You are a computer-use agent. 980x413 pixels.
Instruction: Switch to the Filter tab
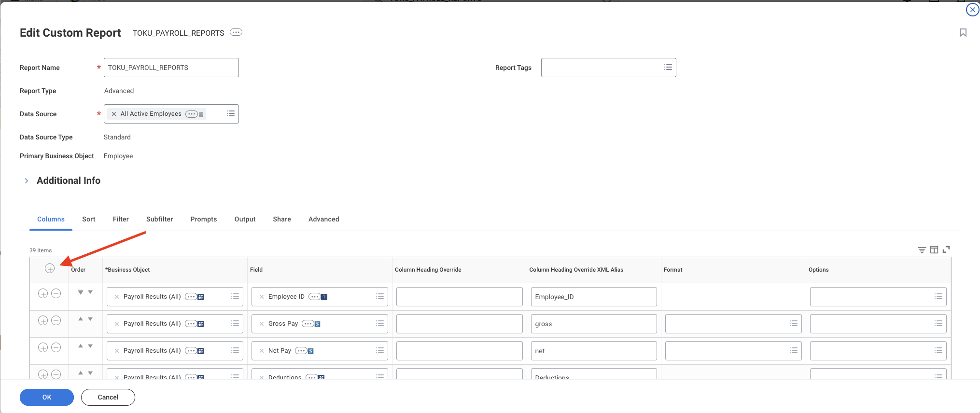click(x=121, y=219)
